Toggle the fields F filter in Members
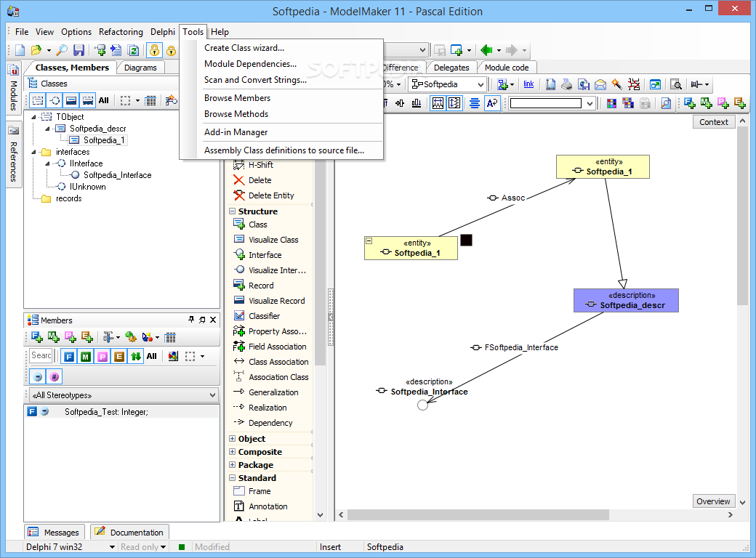The height and width of the screenshot is (558, 756). click(69, 357)
